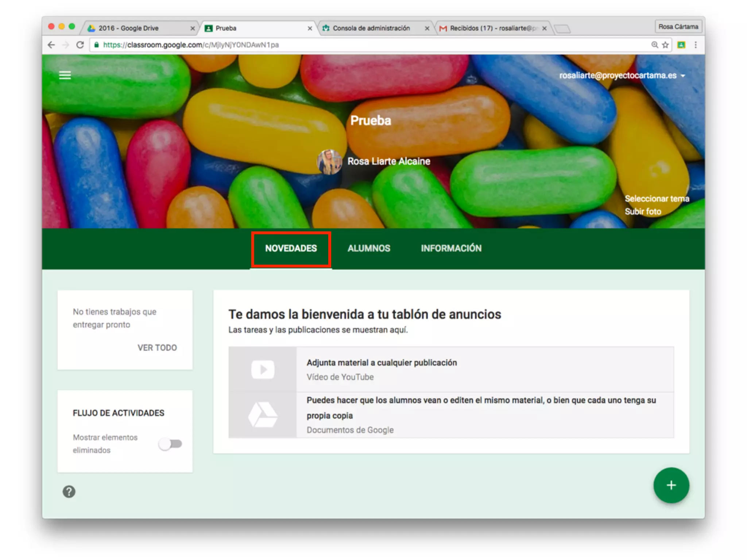747x560 pixels.
Task: Click VER TODO link
Action: (x=157, y=347)
